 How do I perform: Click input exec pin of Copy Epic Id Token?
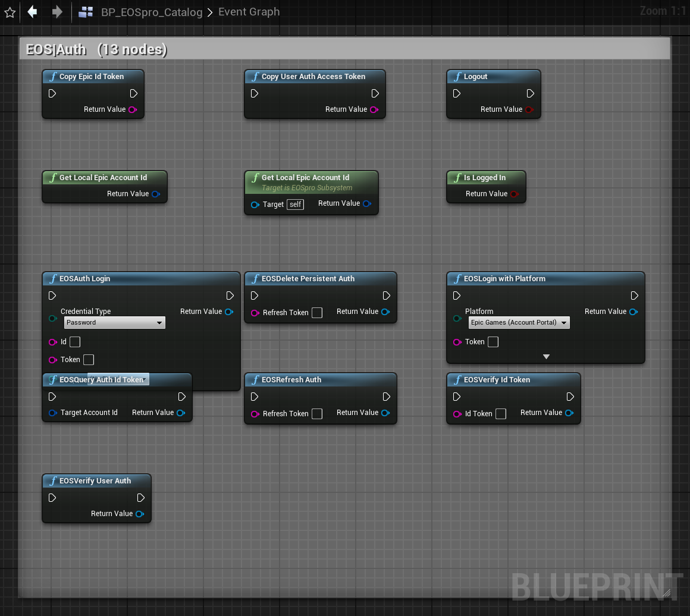[x=52, y=93]
